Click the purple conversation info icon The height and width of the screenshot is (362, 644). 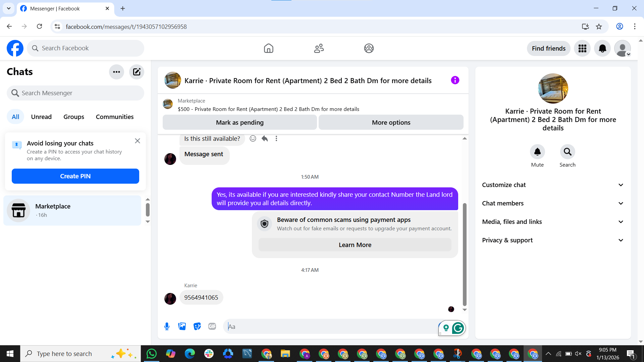(x=455, y=80)
